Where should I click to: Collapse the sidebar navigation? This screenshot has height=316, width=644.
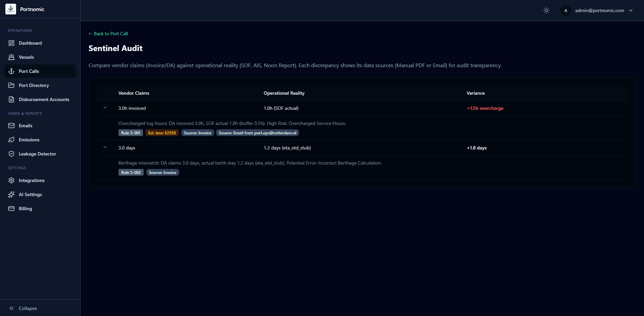coord(23,308)
